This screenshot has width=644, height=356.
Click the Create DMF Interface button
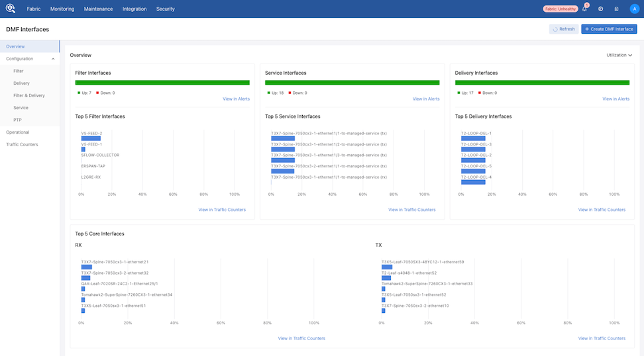click(x=609, y=29)
